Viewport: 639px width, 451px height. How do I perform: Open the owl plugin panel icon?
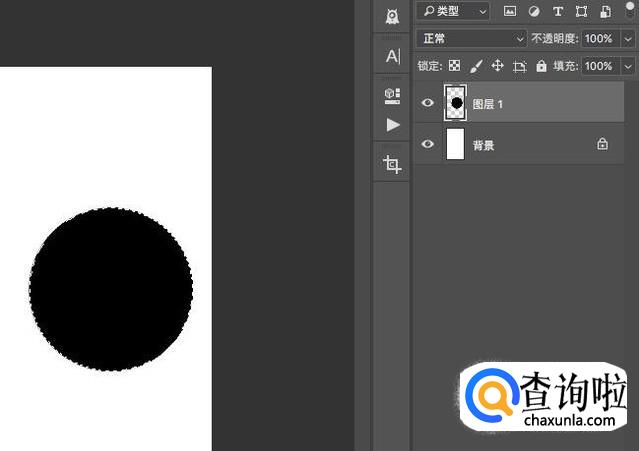(392, 16)
